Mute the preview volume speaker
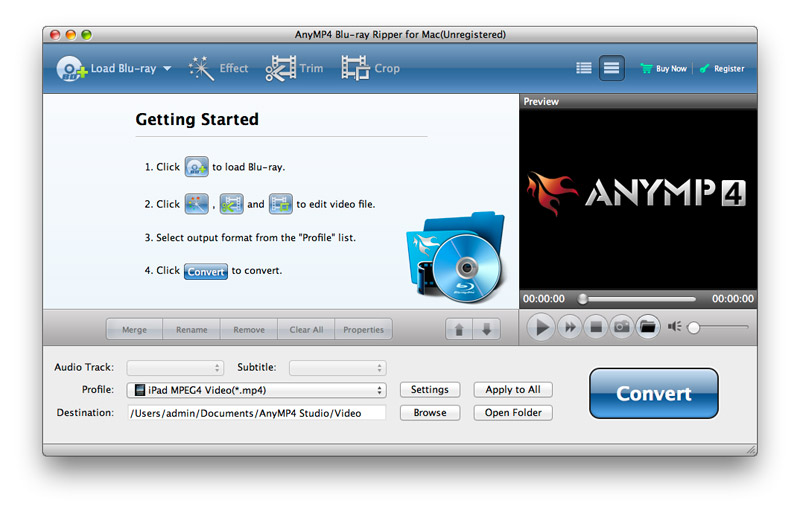Viewport: 800px width, 515px height. point(674,327)
